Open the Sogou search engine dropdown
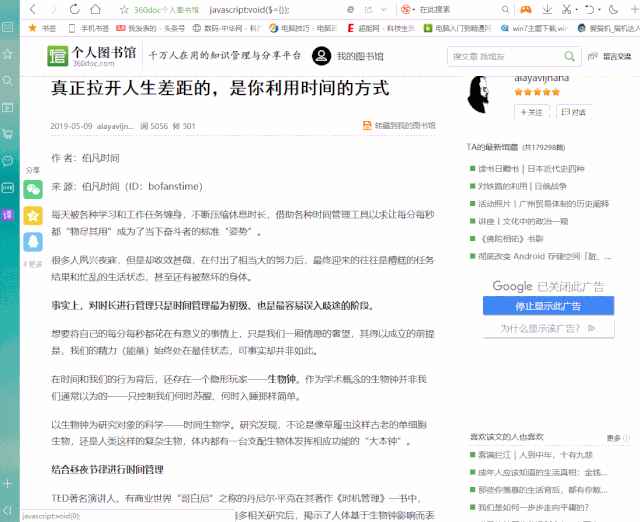Screen dimensions: 640x522 tap(407, 9)
